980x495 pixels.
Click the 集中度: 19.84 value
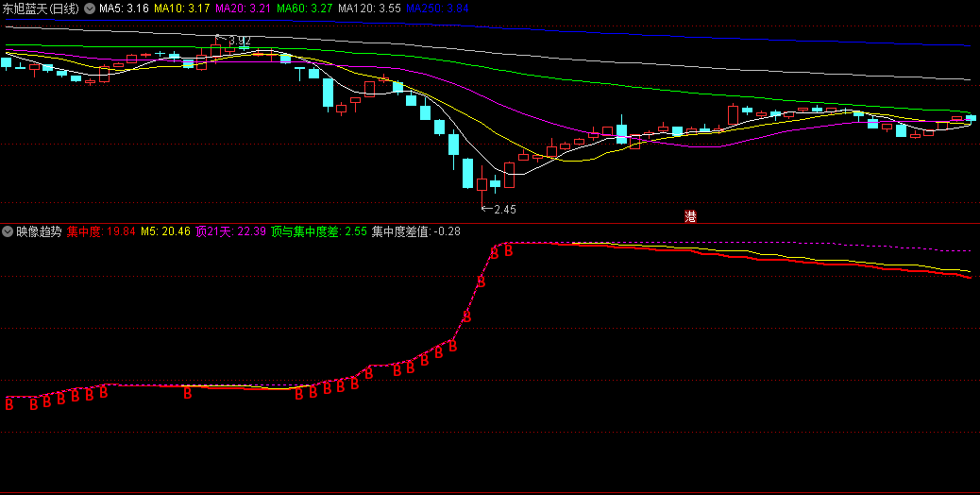(101, 231)
